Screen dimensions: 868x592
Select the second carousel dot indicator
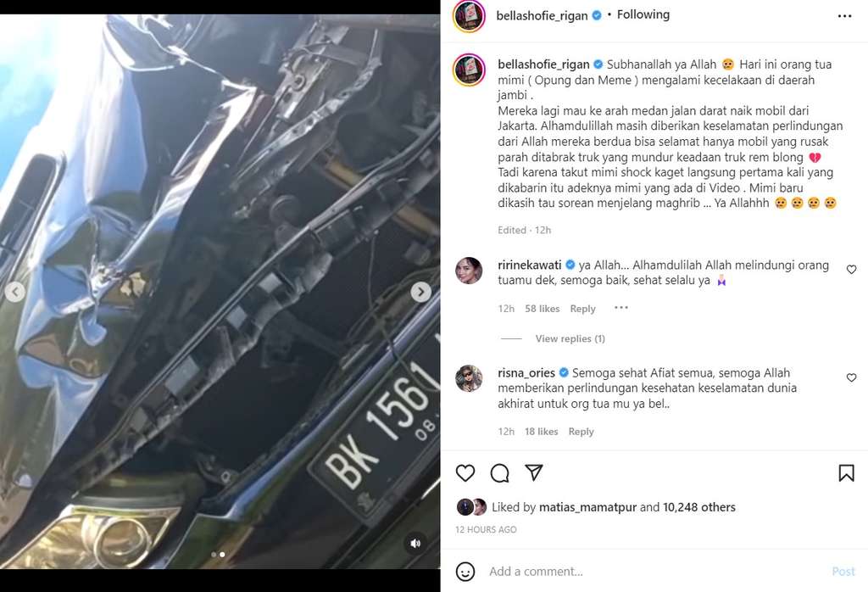222,555
